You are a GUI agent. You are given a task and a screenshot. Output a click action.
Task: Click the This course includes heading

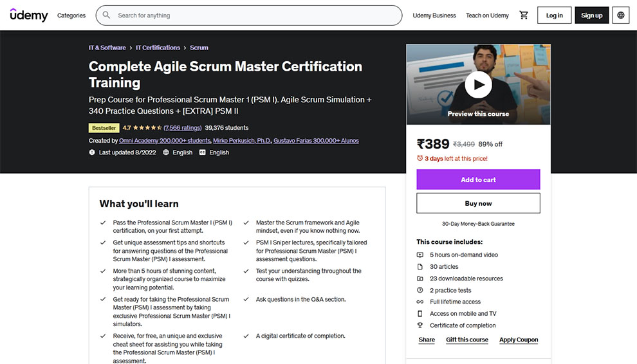click(449, 242)
